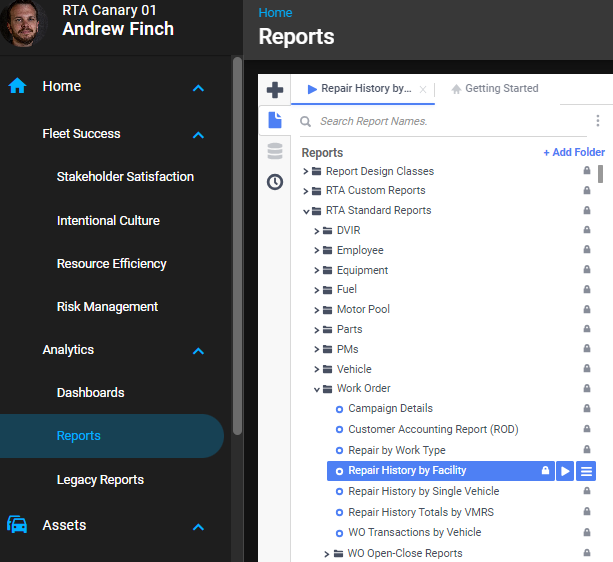Click the Home house icon in sidebar
Image resolution: width=613 pixels, height=562 pixels.
(17, 86)
